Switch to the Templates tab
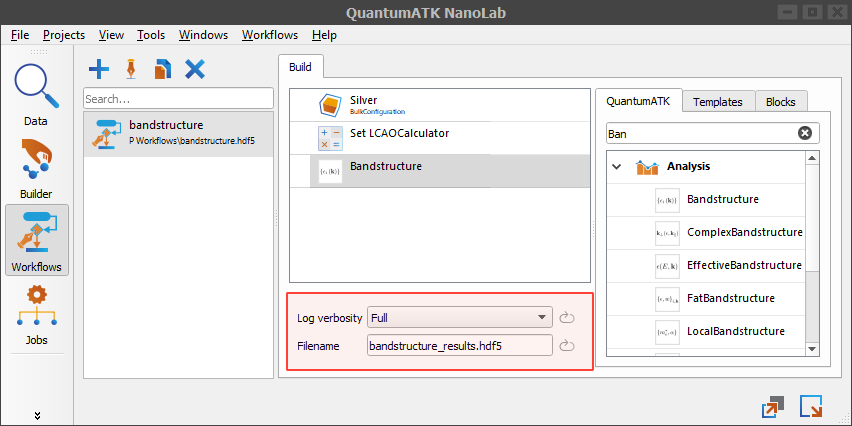Screen dimensions: 852x426 (718, 102)
